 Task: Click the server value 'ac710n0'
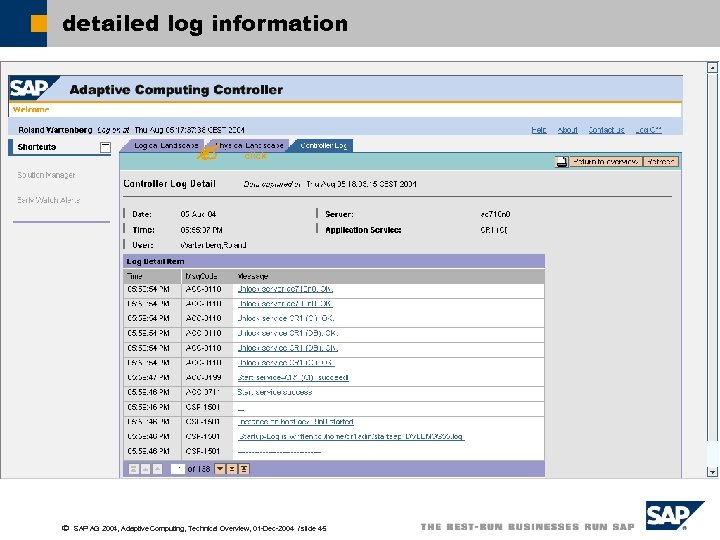pos(495,214)
